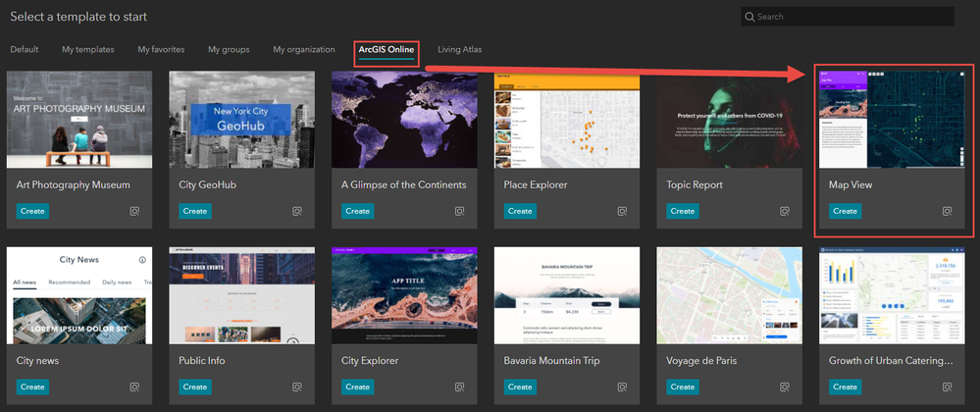The image size is (980, 412).
Task: Preview the Art Photography Museum template
Action: pyautogui.click(x=134, y=211)
